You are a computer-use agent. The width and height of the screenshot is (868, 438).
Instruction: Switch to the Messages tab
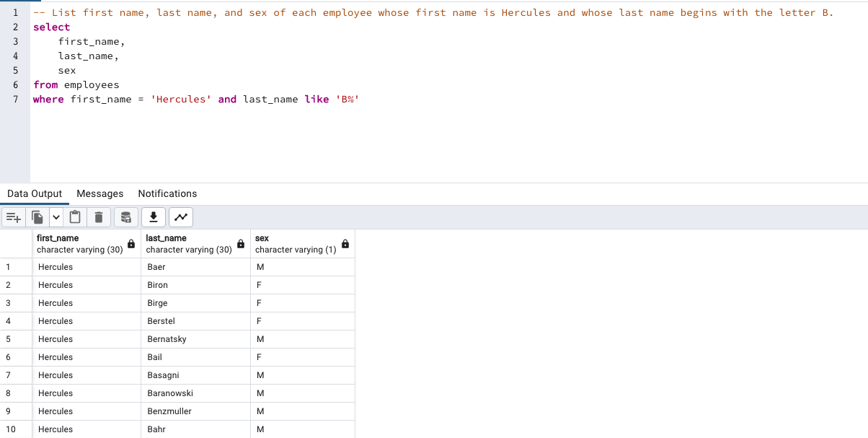pyautogui.click(x=99, y=193)
